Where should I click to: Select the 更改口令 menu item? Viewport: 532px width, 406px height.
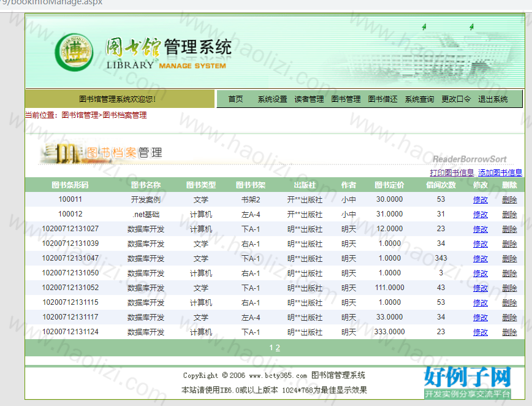tap(456, 99)
